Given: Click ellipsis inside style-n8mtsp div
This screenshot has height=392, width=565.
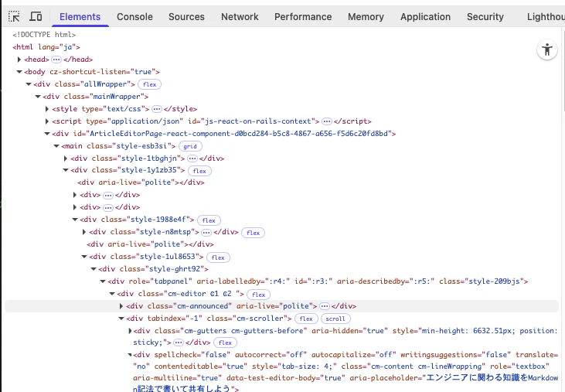Looking at the screenshot, I should click(x=206, y=233).
